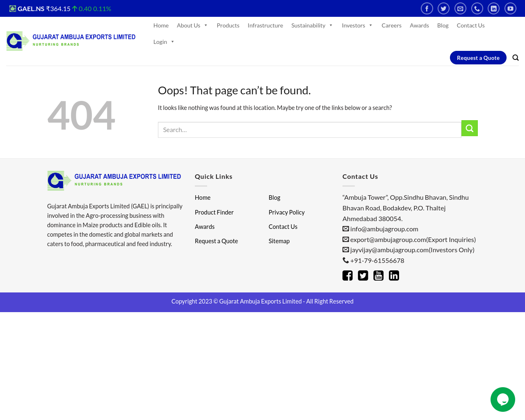The width and height of the screenshot is (525, 420).
Task: Click the Copyright 2023 footer text
Action: (262, 301)
